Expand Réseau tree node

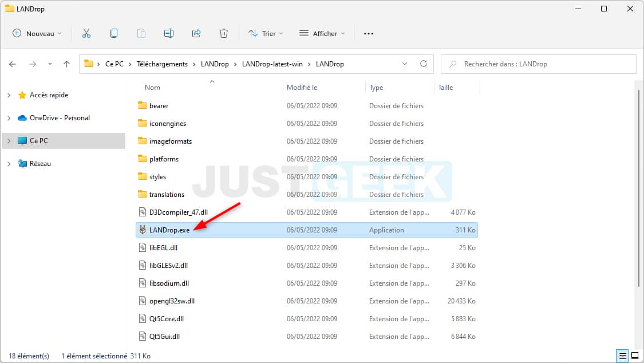(x=9, y=164)
